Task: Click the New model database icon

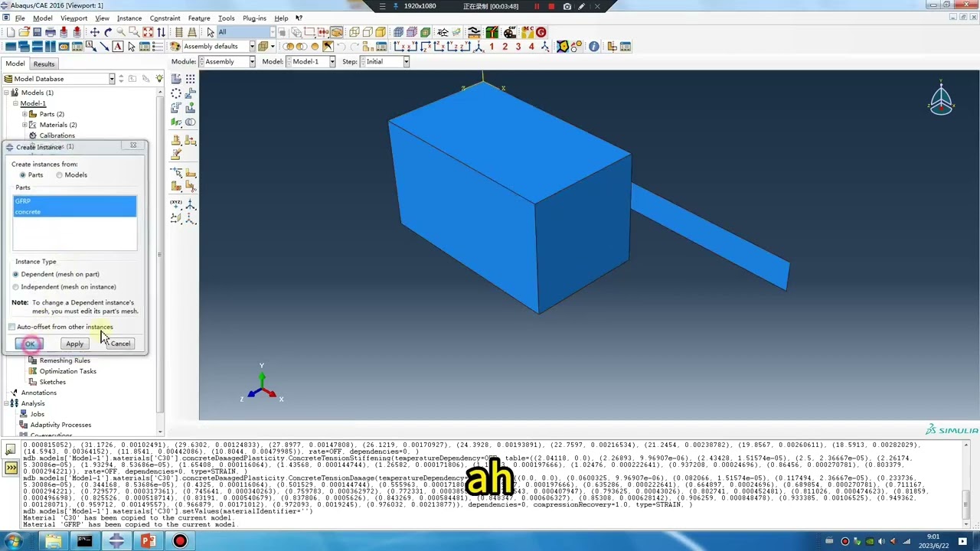Action: pos(10,32)
